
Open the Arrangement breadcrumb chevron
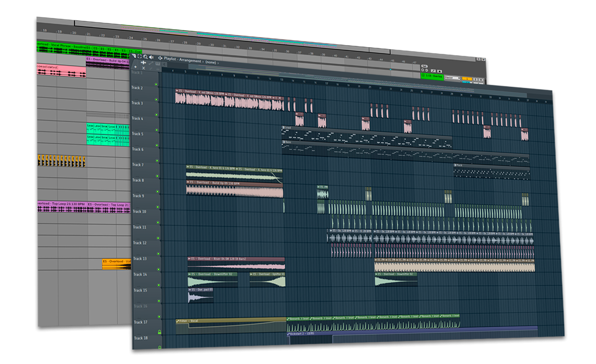pos(203,62)
